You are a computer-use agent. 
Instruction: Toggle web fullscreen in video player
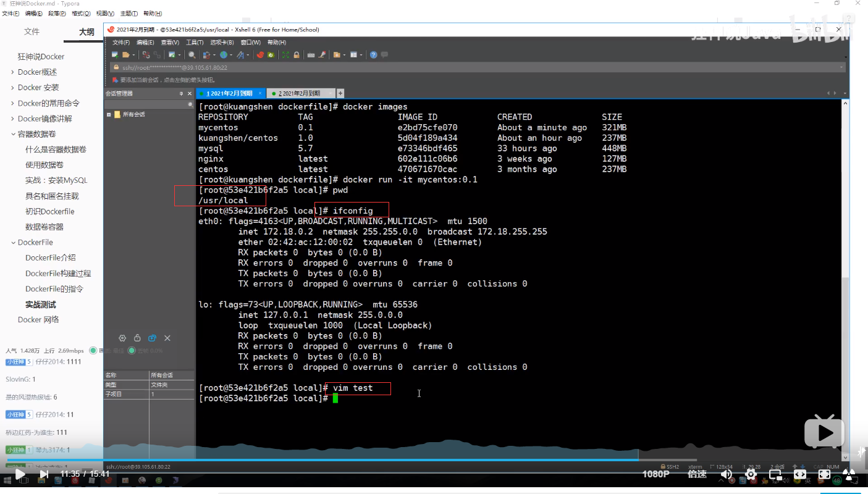824,474
